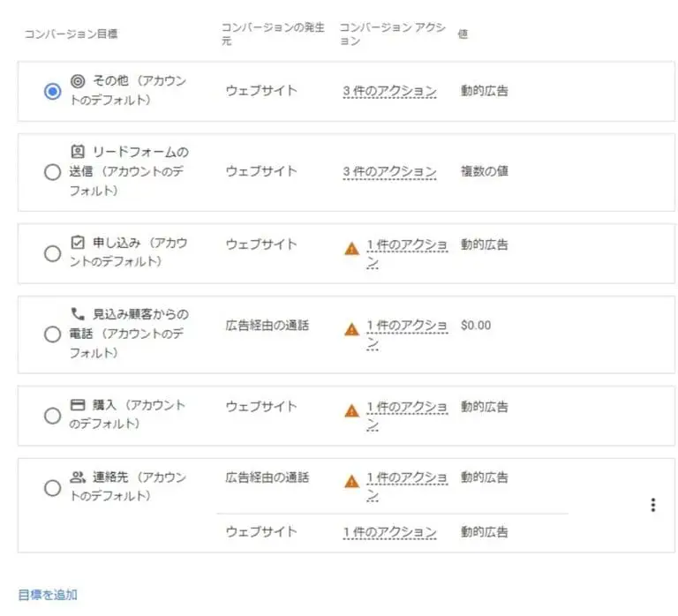Click the phone icon beside 見込み顧客からの電話
The width and height of the screenshot is (678, 616).
tap(78, 313)
